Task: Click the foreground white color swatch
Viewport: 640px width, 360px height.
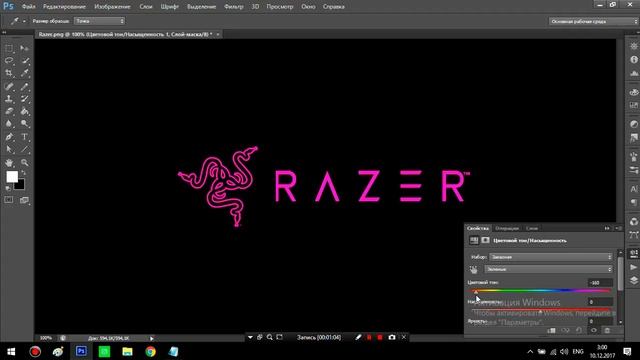Action: [12, 176]
